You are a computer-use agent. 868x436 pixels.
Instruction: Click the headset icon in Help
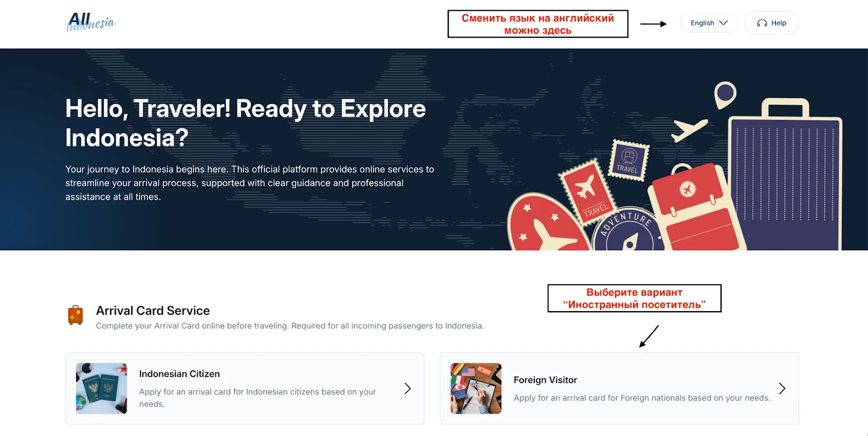[762, 23]
